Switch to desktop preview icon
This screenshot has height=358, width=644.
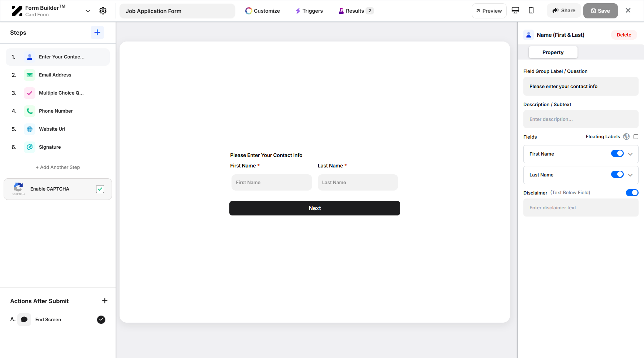(515, 10)
